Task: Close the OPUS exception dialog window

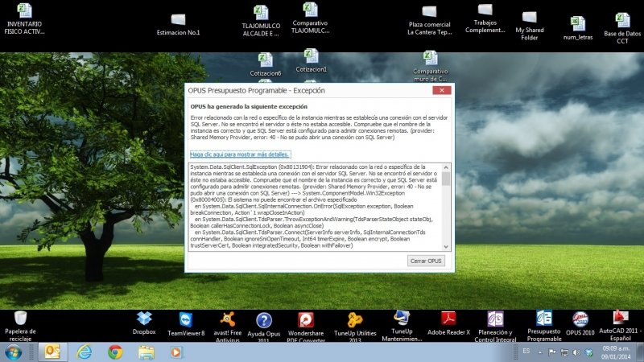Action: click(x=440, y=92)
